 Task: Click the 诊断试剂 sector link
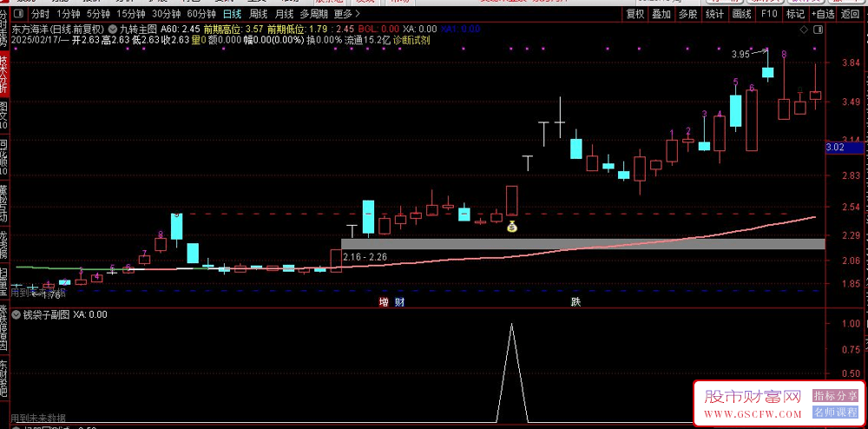(411, 40)
